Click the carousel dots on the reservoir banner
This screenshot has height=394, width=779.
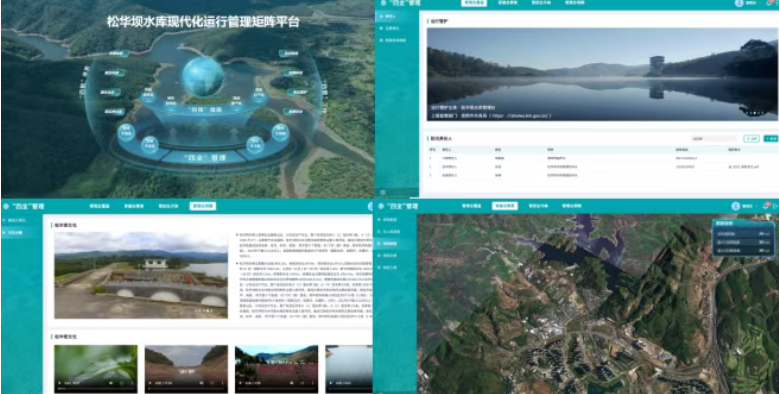pyautogui.click(x=754, y=113)
